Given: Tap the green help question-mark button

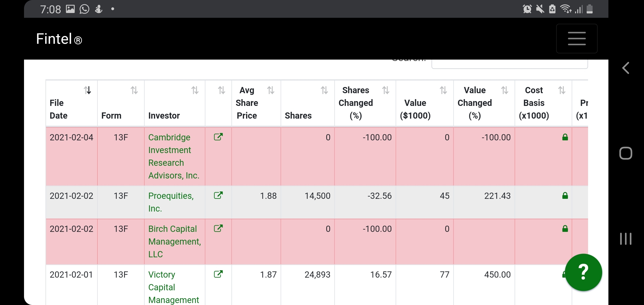Looking at the screenshot, I should point(583,272).
